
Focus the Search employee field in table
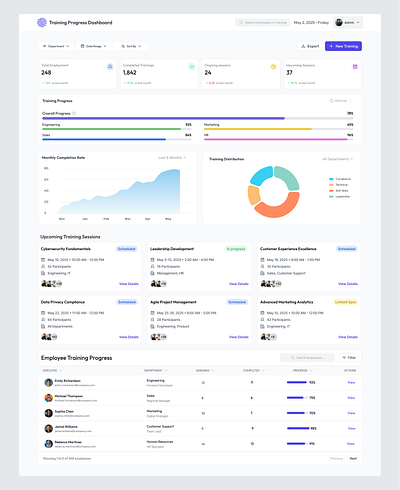coord(307,358)
